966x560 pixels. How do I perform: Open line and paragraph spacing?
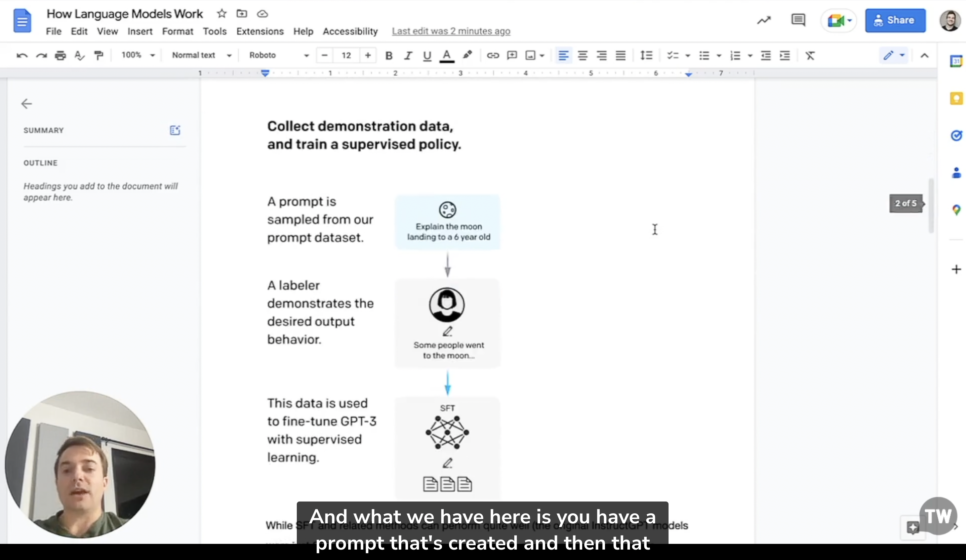(646, 55)
